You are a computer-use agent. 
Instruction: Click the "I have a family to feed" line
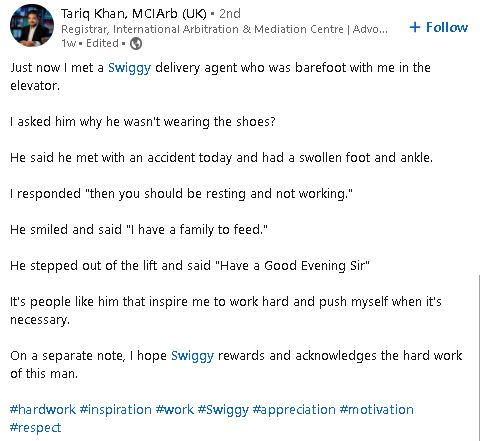pos(139,230)
